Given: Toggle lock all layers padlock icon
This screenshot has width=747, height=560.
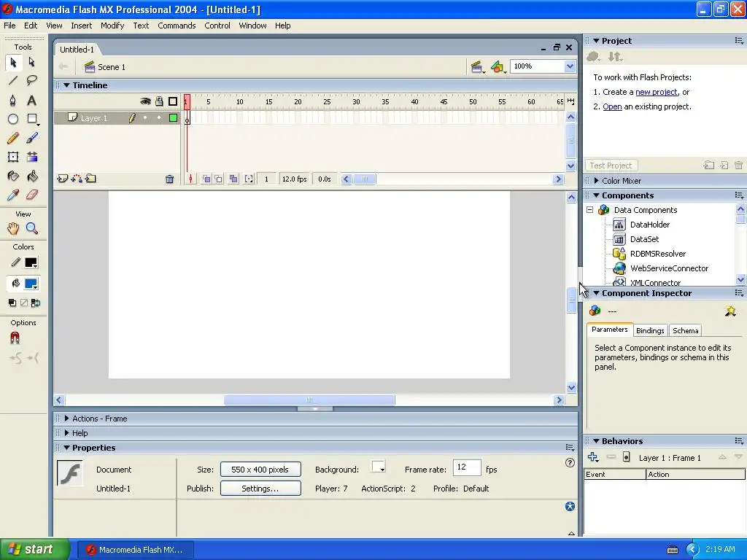Looking at the screenshot, I should [159, 101].
